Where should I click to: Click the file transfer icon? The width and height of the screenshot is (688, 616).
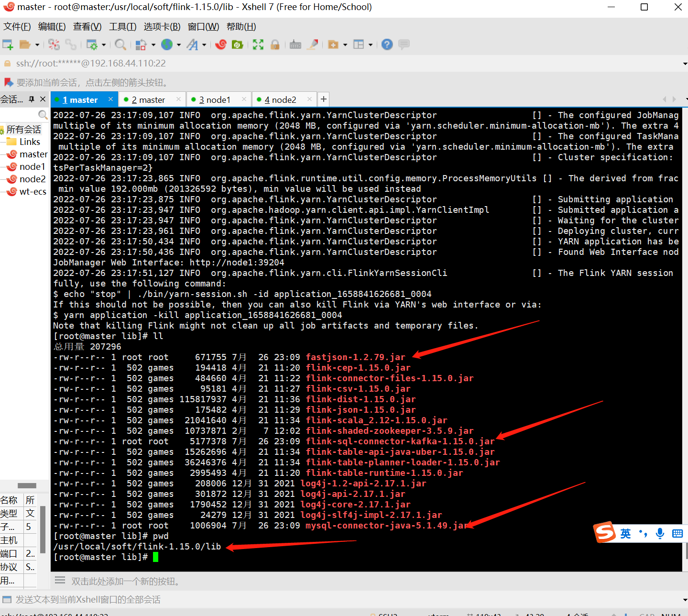pyautogui.click(x=141, y=44)
